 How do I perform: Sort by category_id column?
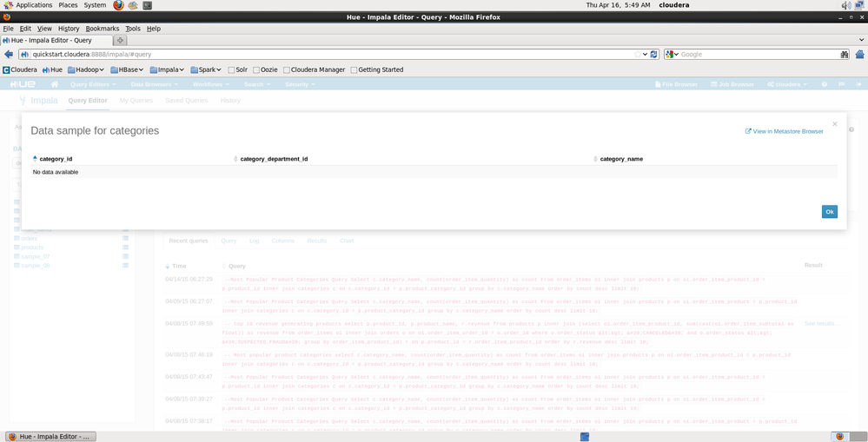pyautogui.click(x=56, y=159)
